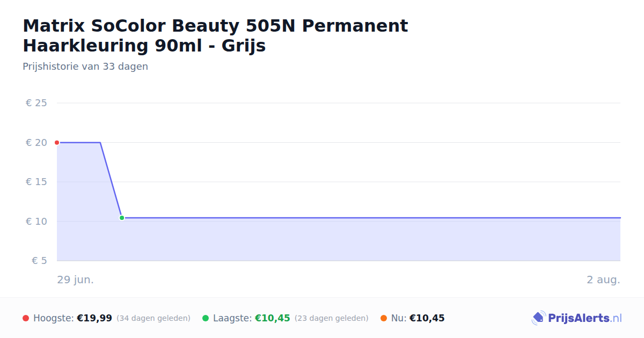Click the Hoogste price €19,99 value

point(94,318)
